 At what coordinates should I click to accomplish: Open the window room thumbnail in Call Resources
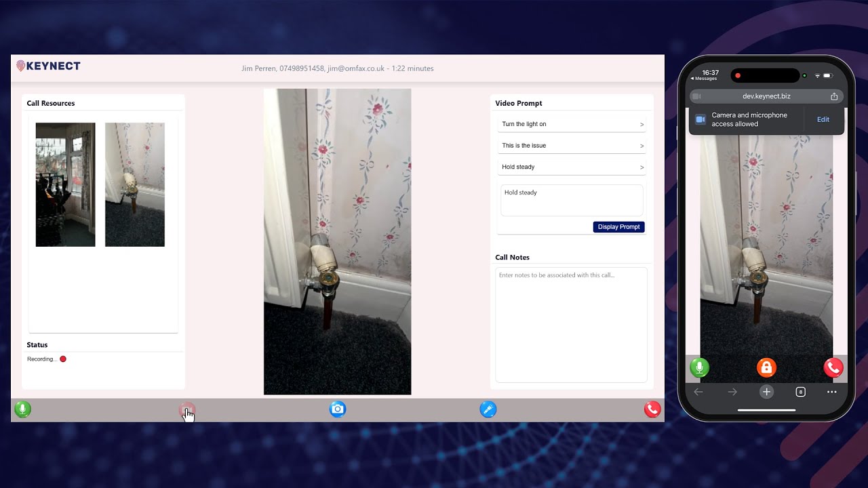click(66, 184)
